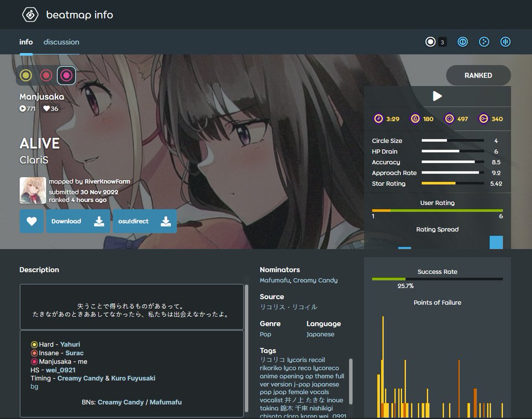Click the tall blue Rating Spread bar
This screenshot has width=532, height=419.
[496, 242]
